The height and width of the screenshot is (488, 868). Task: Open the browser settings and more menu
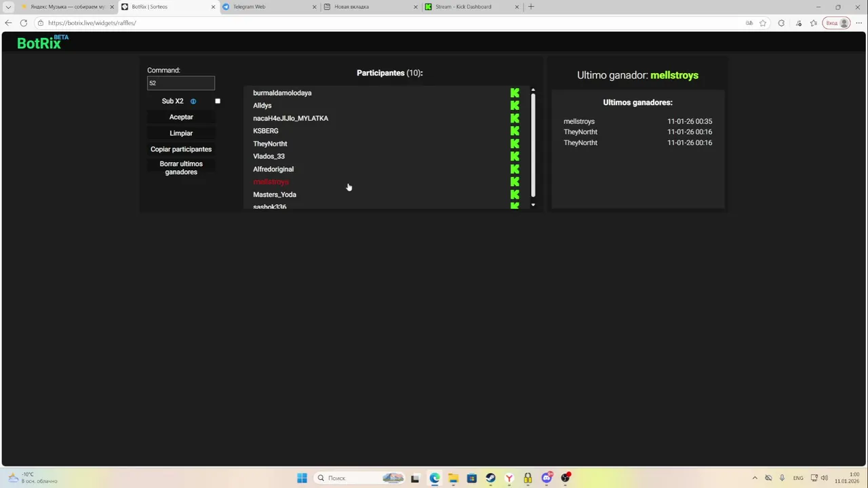[859, 23]
